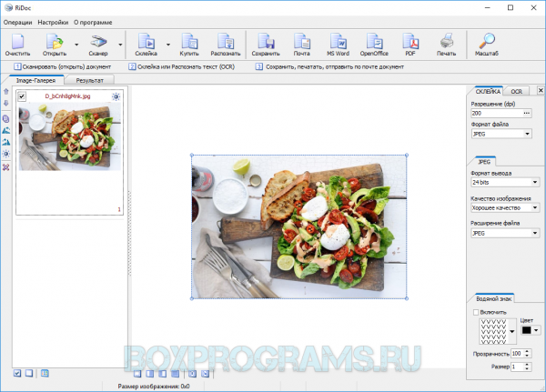This screenshot has width=546, height=392.
Task: Move image up with sidebar arrow
Action: 6,92
